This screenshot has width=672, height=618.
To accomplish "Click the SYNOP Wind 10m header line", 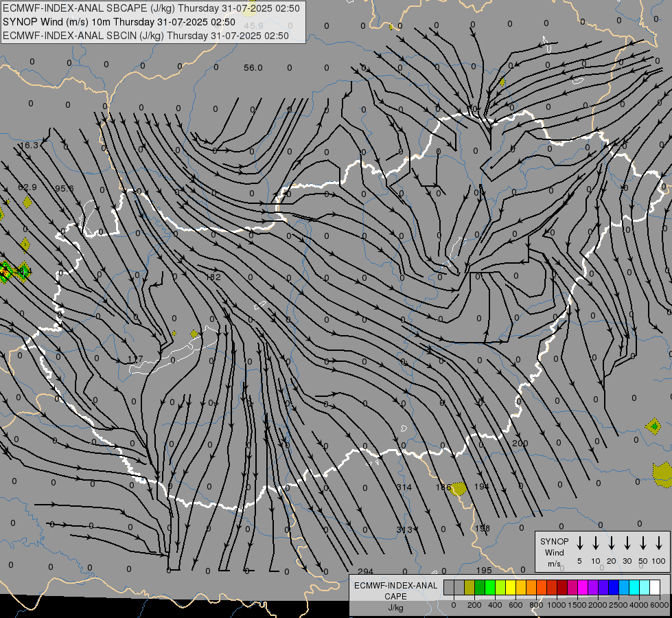I will tap(119, 22).
